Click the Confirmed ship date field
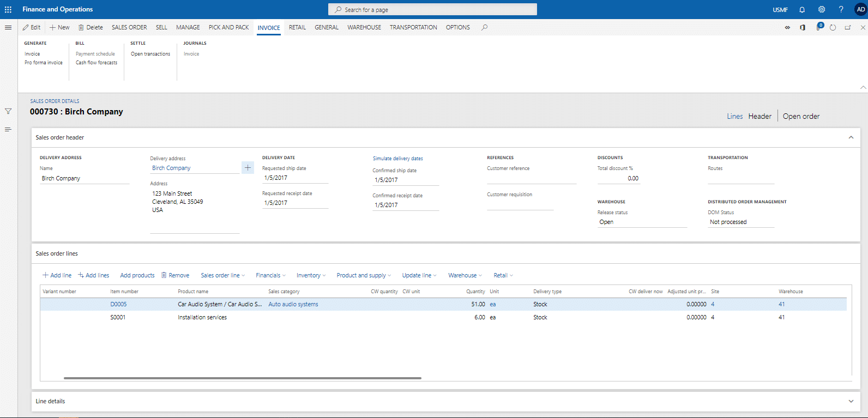This screenshot has width=868, height=418. coord(406,180)
